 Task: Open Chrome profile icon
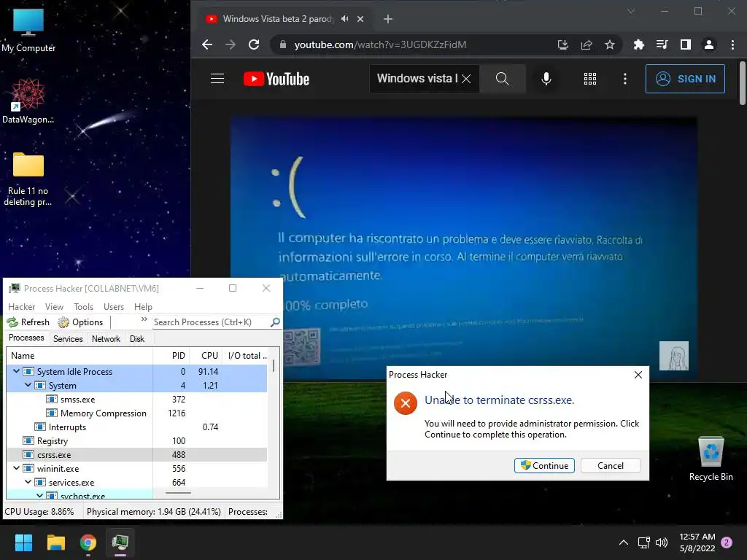(x=709, y=44)
